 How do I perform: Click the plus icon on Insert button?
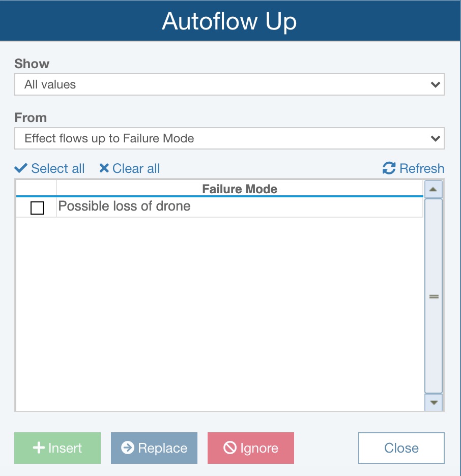(39, 448)
